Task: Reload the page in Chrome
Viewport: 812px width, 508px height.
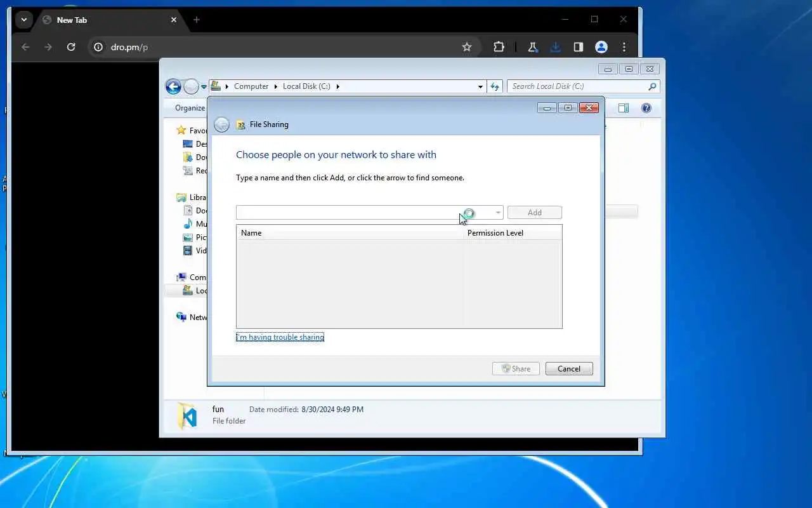Action: pos(71,47)
